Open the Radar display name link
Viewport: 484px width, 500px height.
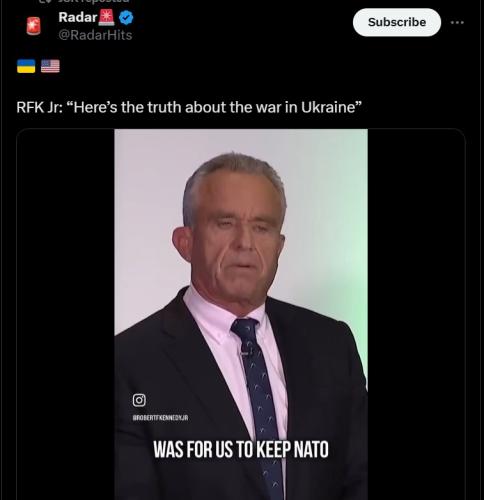click(78, 17)
